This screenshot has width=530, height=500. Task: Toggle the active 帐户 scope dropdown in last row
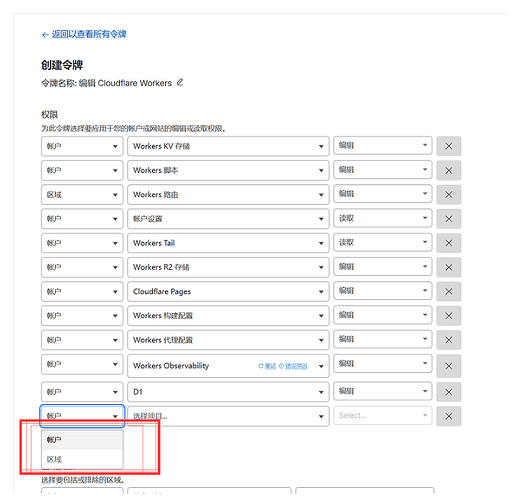[82, 416]
